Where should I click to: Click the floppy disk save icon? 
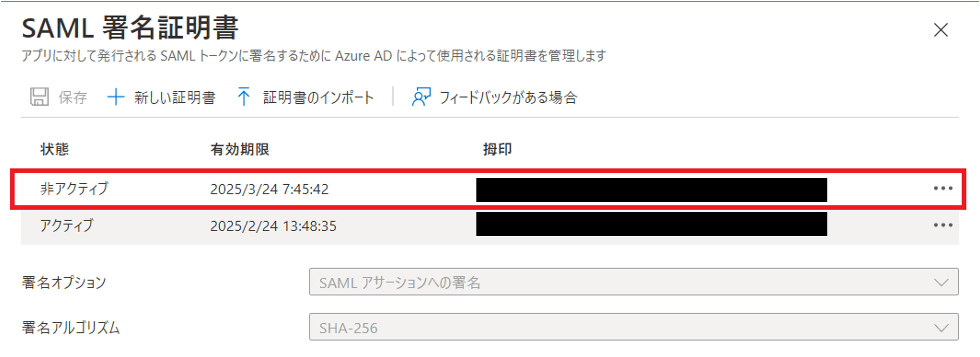click(39, 97)
